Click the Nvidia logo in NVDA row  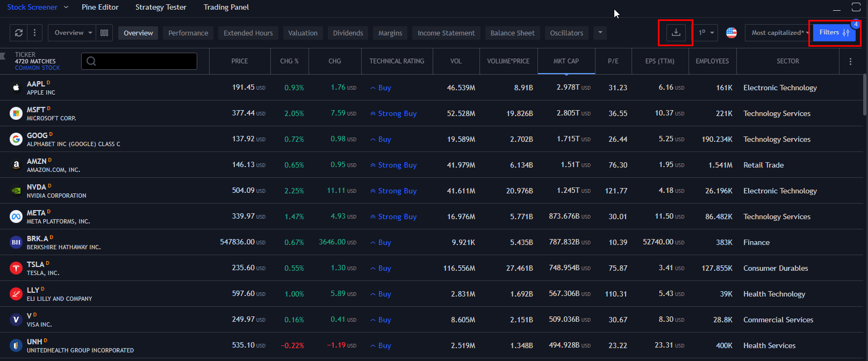click(16, 191)
